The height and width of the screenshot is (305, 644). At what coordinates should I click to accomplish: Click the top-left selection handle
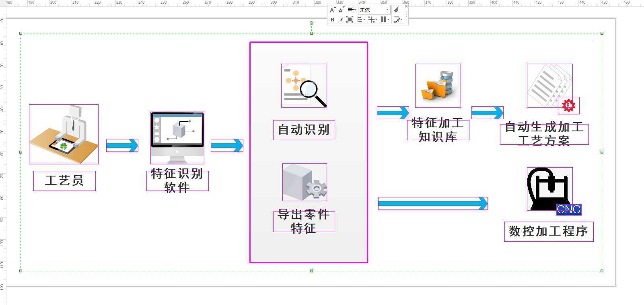(21, 33)
